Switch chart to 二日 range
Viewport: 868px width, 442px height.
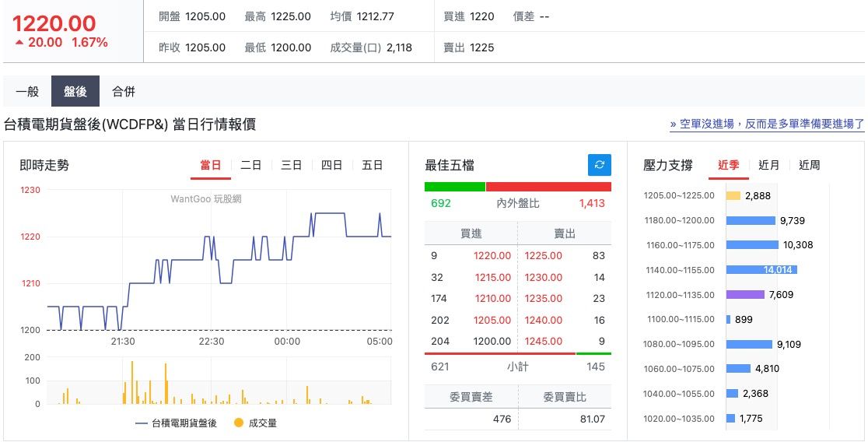(x=250, y=165)
